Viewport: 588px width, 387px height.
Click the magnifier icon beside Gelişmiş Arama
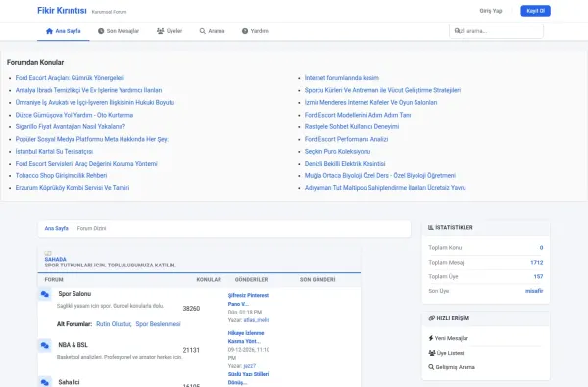coord(431,367)
